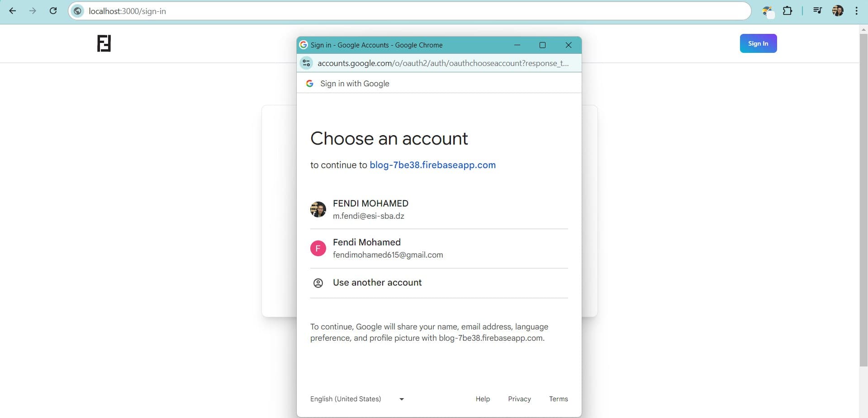Click Use another account
Screen dimensions: 868x418
(x=377, y=283)
